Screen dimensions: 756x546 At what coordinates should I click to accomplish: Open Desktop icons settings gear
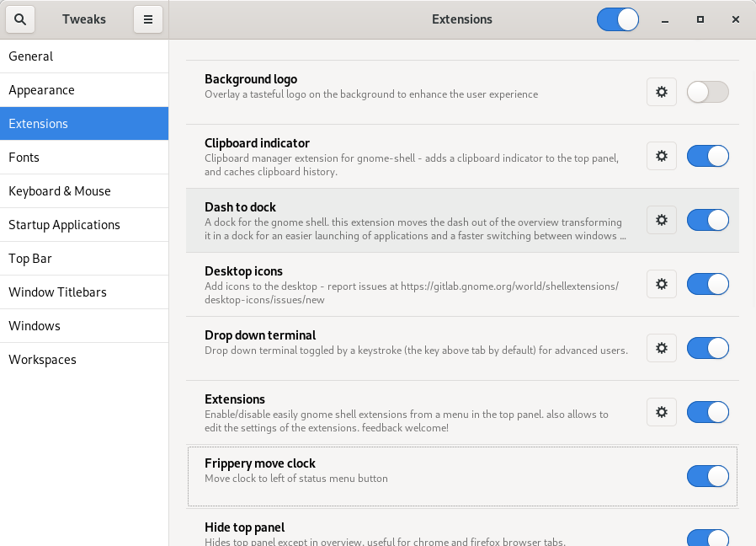tap(662, 284)
